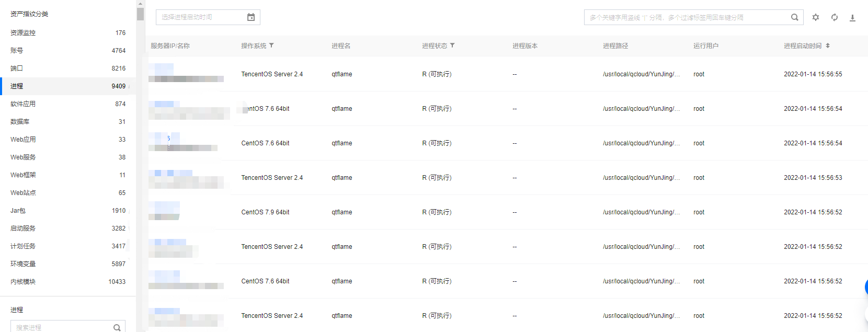Select 资源监控 in the sidebar
Screen dimensions: 868x332
coord(23,33)
